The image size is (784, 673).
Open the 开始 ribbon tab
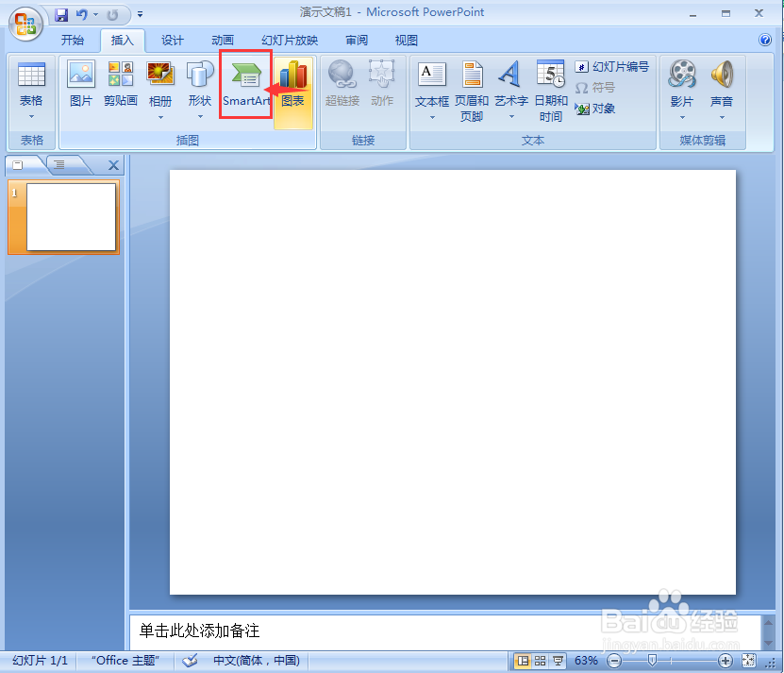click(x=73, y=40)
